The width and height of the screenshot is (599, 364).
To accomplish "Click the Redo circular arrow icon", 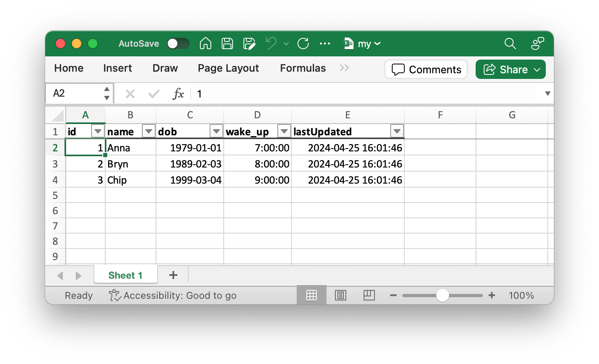I will click(303, 43).
